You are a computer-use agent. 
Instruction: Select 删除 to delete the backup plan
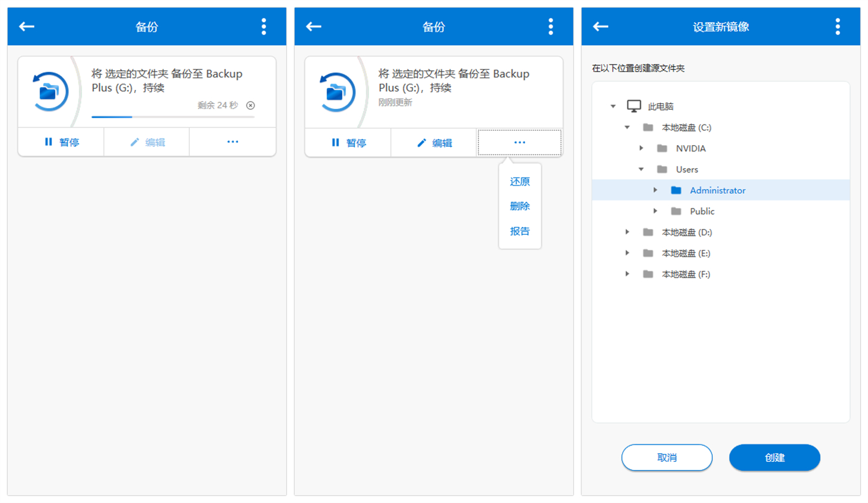pos(519,206)
